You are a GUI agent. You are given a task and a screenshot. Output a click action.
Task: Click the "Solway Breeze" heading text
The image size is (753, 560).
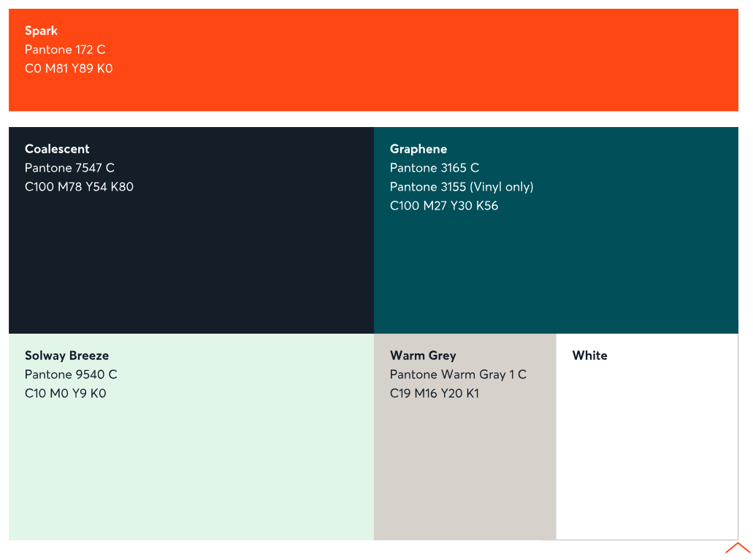coord(66,356)
